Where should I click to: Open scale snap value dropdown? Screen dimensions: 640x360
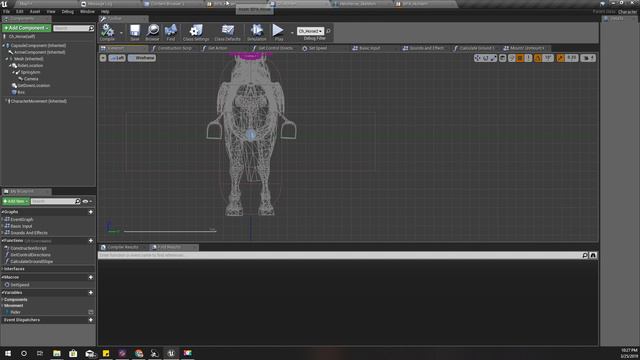(x=572, y=58)
